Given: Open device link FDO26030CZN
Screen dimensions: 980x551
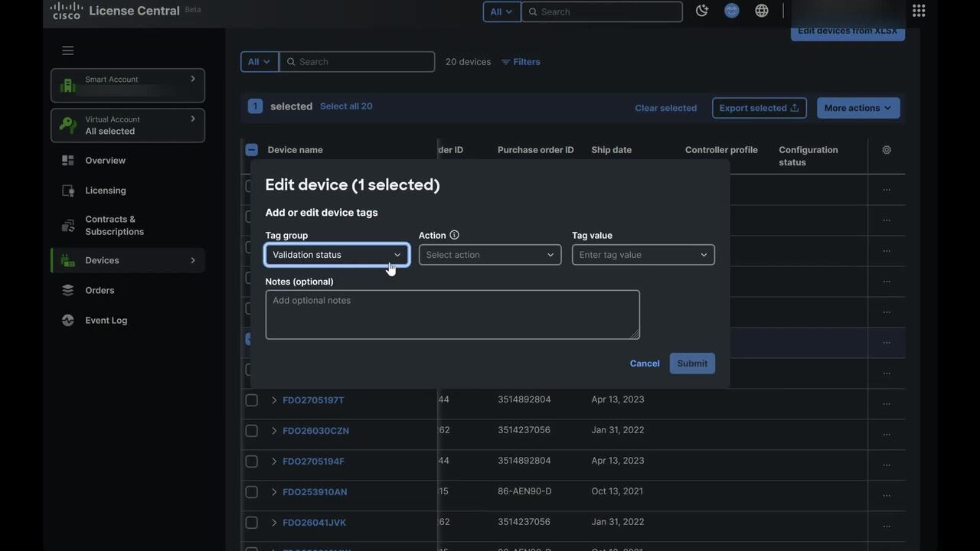Looking at the screenshot, I should tap(315, 431).
